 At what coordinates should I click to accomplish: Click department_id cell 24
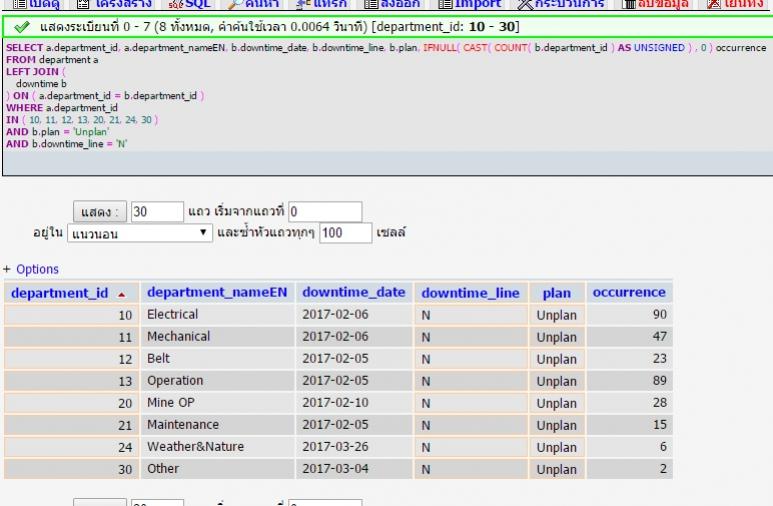pyautogui.click(x=71, y=447)
